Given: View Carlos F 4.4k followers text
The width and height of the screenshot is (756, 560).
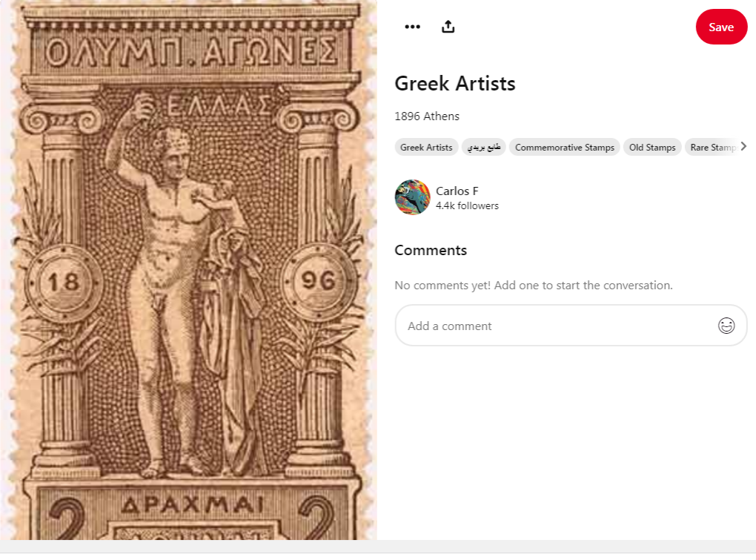Looking at the screenshot, I should (467, 206).
